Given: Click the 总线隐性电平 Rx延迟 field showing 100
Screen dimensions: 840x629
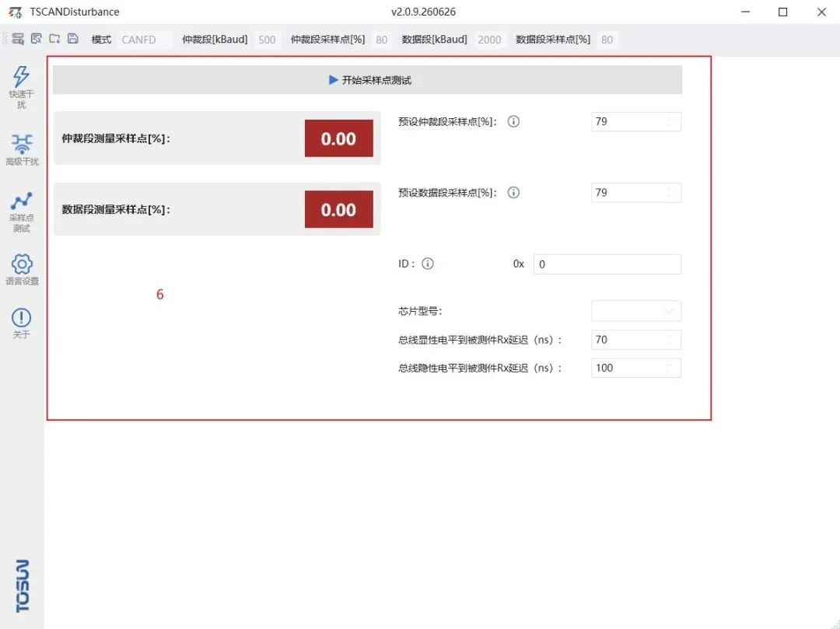Looking at the screenshot, I should tap(636, 368).
